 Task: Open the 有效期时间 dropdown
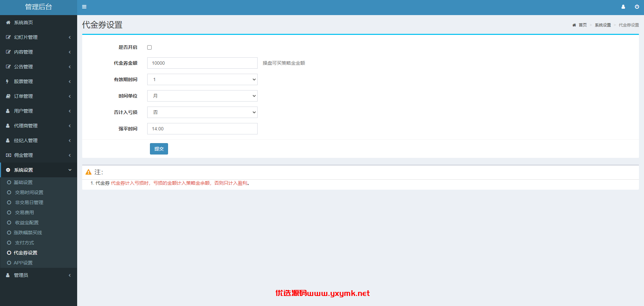point(202,79)
